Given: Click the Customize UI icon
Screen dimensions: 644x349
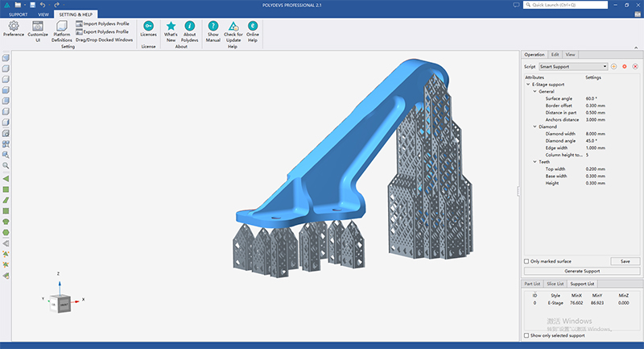Looking at the screenshot, I should click(38, 26).
